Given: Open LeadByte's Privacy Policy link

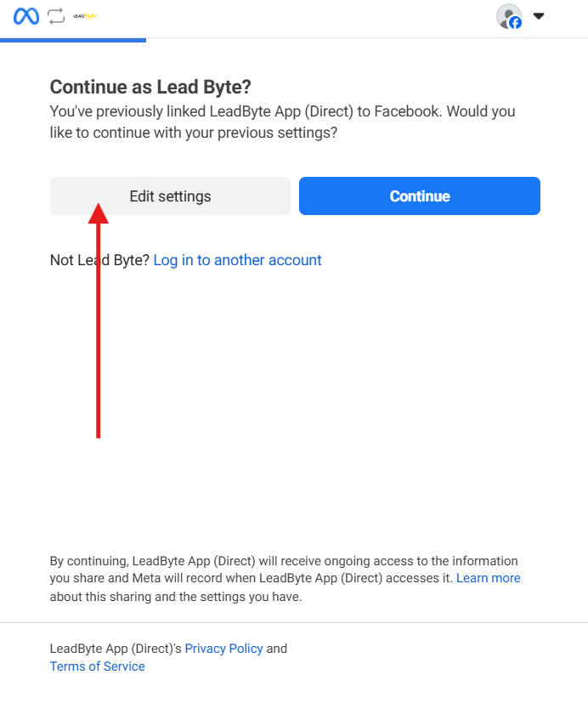Looking at the screenshot, I should (223, 649).
